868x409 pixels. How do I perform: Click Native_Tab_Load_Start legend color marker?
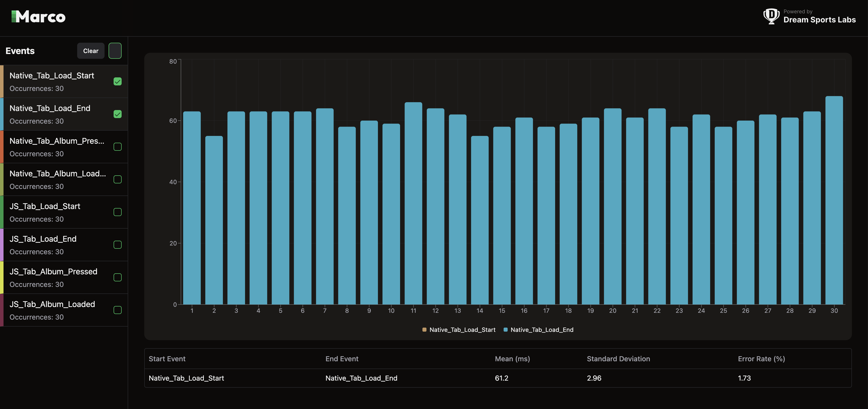[424, 330]
